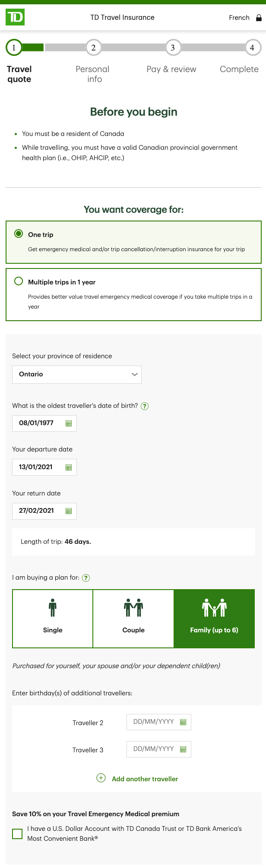Image resolution: width=266 pixels, height=868 pixels.
Task: Choose Multiple trips in 1 year option
Action: (x=19, y=281)
